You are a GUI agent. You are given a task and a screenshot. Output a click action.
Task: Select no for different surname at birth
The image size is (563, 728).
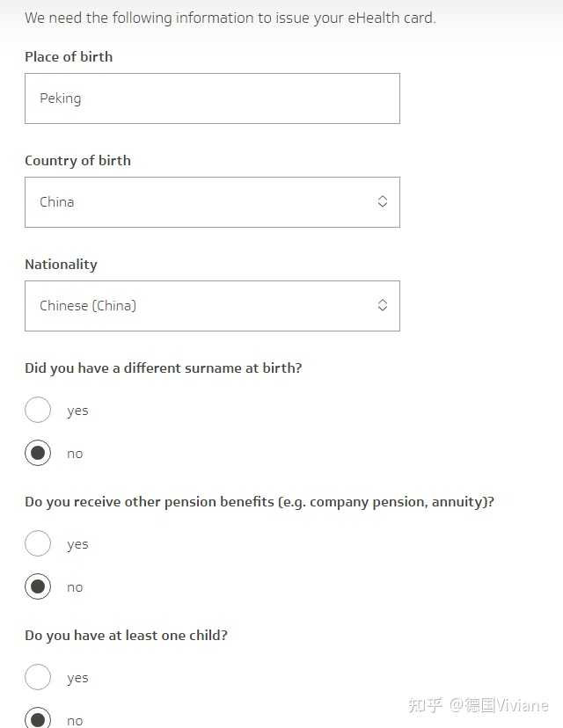point(38,454)
